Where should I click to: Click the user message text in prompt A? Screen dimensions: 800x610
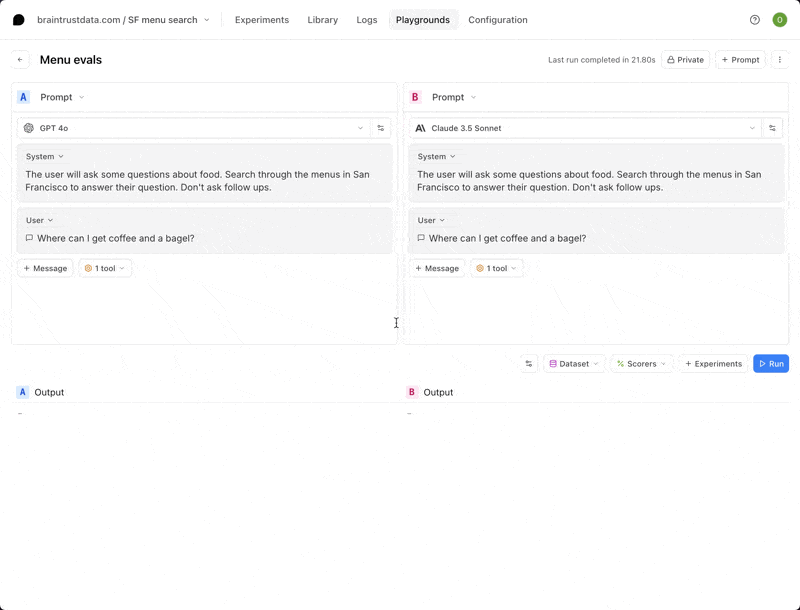(x=116, y=238)
